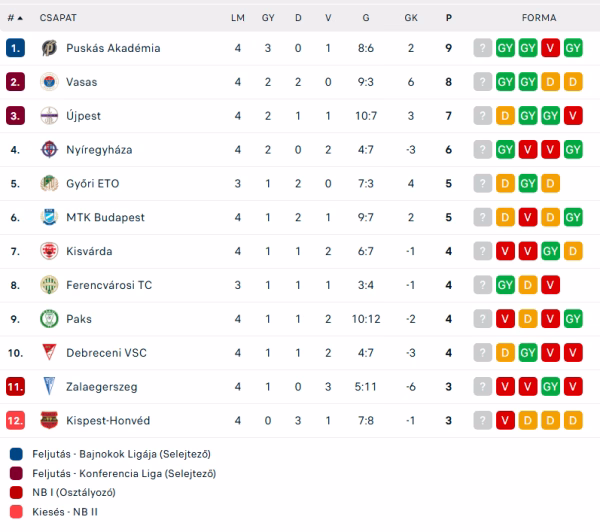This screenshot has width=600, height=532.
Task: Open the MTK Budapest team page
Action: coord(105,217)
